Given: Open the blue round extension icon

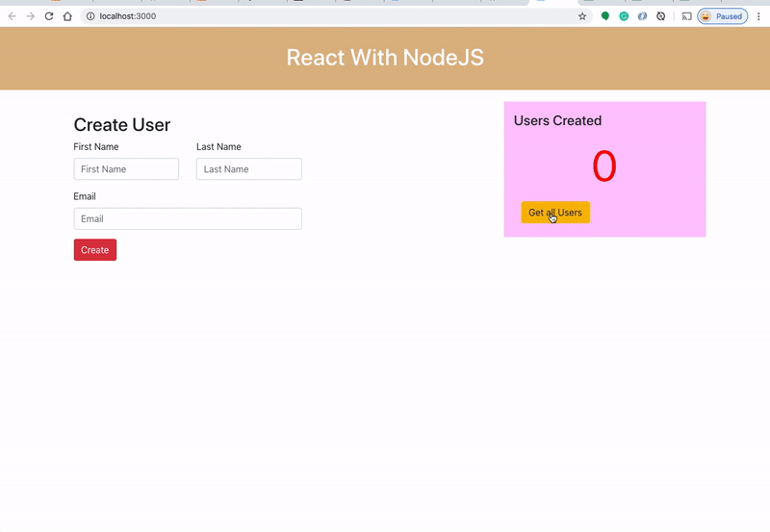Looking at the screenshot, I should coord(642,16).
